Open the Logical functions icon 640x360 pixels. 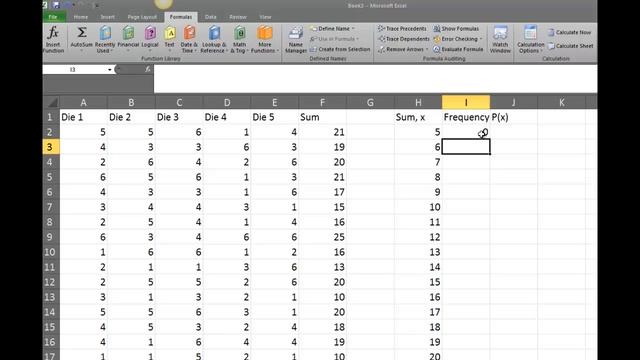pos(150,33)
